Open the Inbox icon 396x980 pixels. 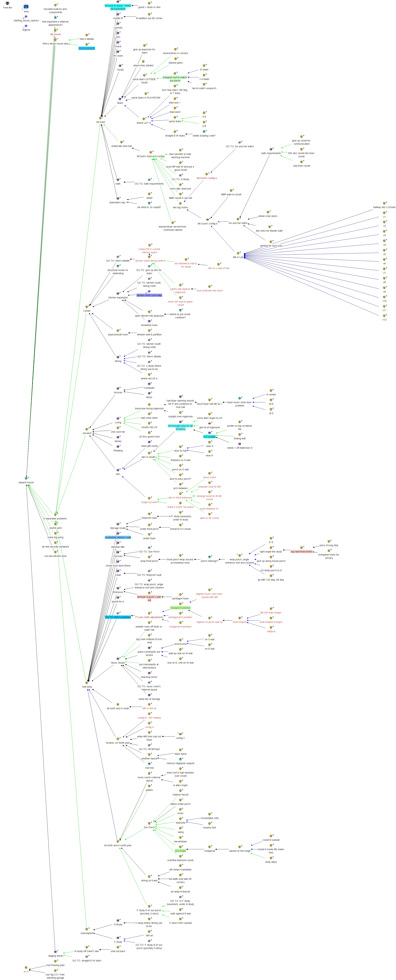26,7
